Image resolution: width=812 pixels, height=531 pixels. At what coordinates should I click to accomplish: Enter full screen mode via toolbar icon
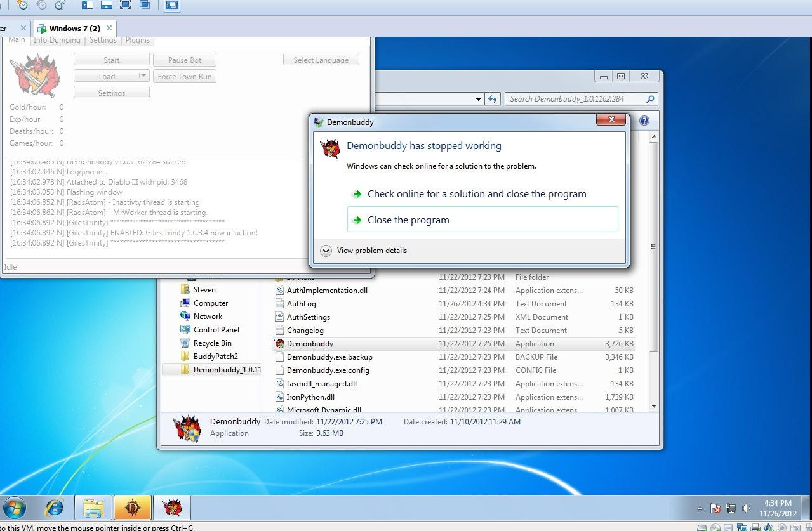point(126,5)
